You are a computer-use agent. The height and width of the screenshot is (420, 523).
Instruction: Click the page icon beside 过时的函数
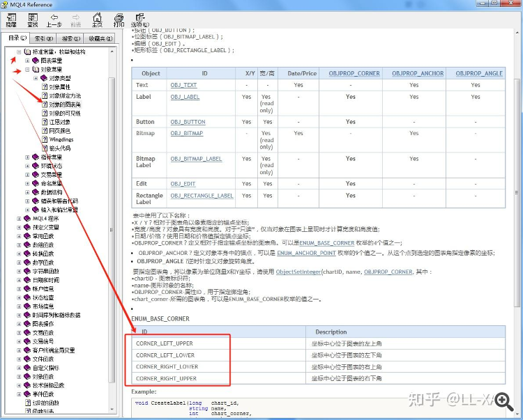coord(29,403)
